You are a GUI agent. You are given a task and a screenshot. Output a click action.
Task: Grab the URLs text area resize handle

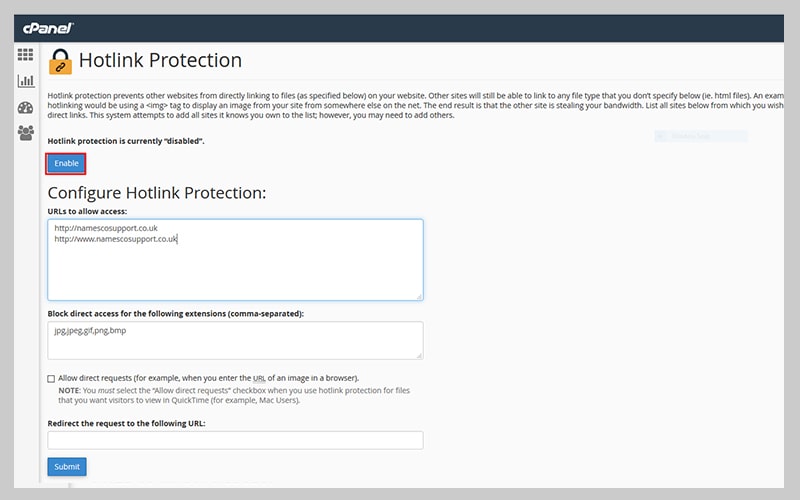[418, 295]
